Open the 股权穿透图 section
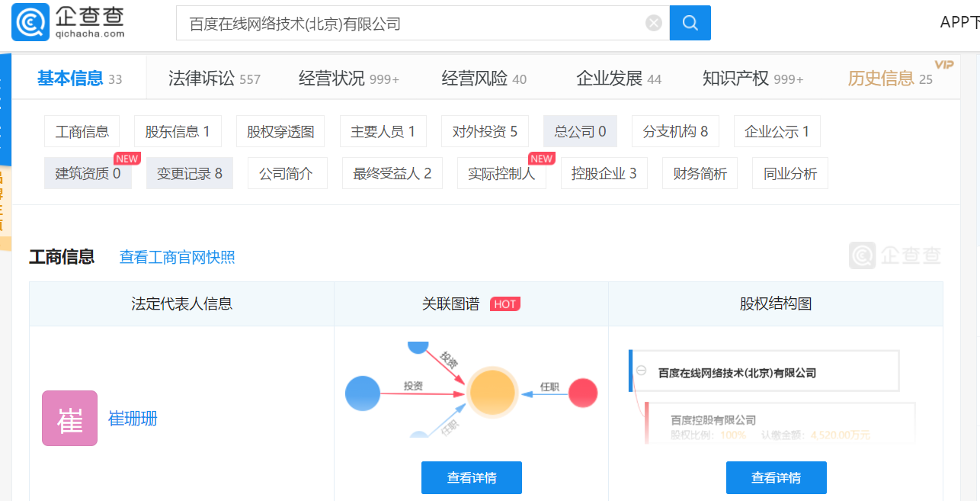The height and width of the screenshot is (501, 980). 280,131
